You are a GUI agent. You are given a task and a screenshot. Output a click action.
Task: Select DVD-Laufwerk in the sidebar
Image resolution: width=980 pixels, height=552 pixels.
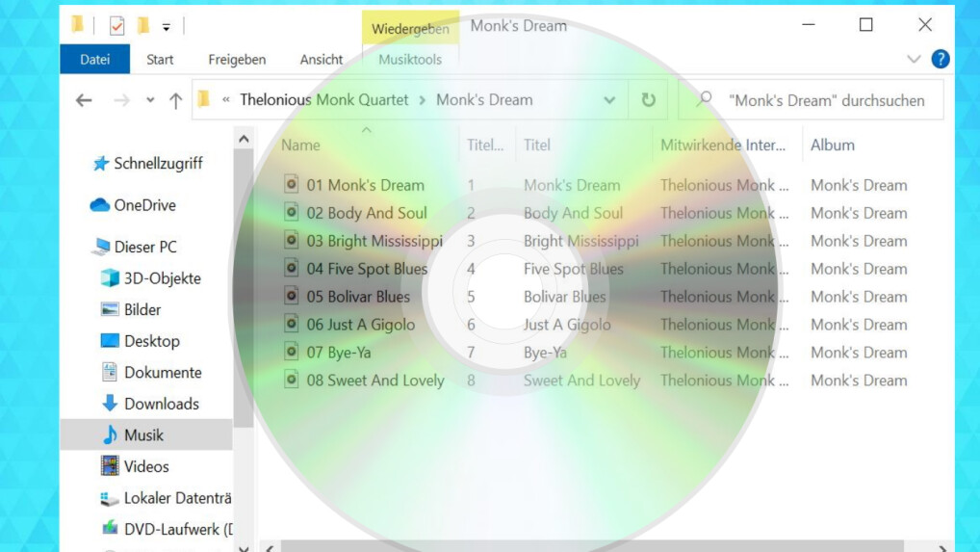[x=178, y=530]
